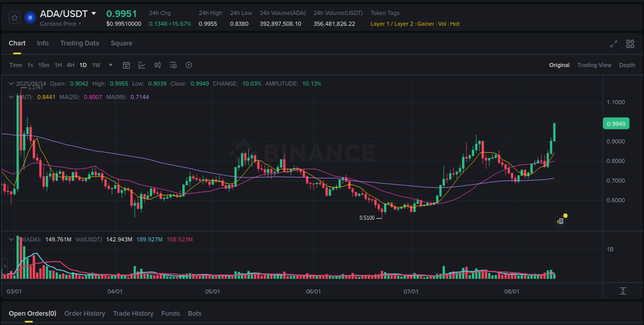Select the Trading View chart mode
644x325 pixels.
click(x=594, y=65)
